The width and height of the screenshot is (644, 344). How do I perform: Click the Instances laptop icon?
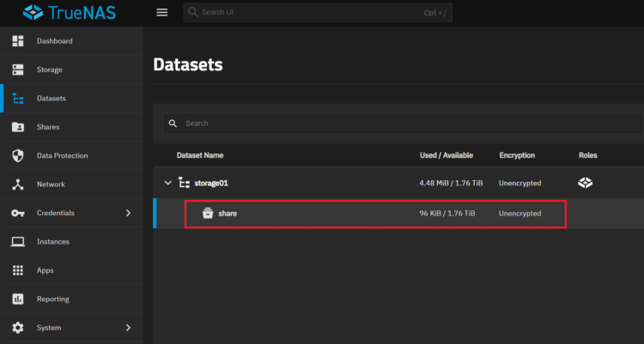[x=18, y=241]
